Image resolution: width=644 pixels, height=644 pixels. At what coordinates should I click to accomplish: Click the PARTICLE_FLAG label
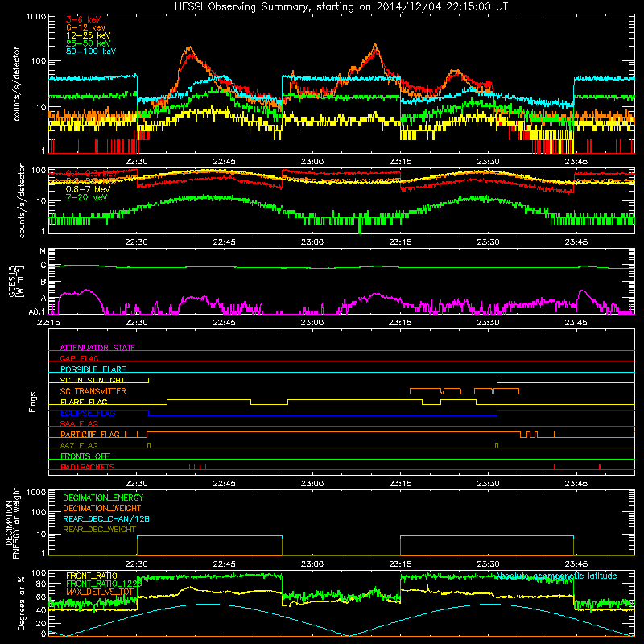point(90,435)
